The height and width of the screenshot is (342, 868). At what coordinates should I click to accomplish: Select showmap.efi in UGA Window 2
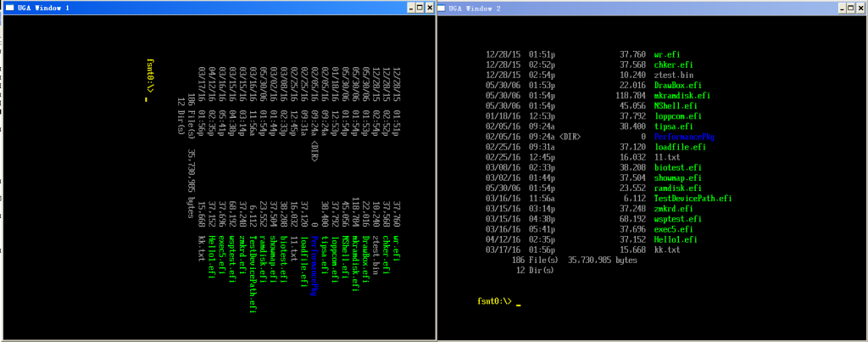677,178
